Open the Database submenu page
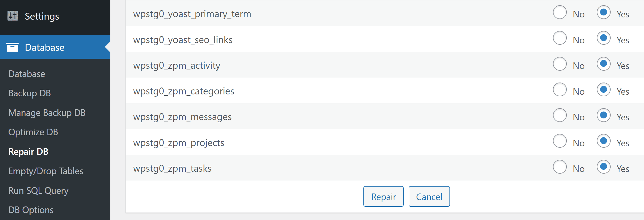Image resolution: width=644 pixels, height=220 pixels. [x=26, y=74]
